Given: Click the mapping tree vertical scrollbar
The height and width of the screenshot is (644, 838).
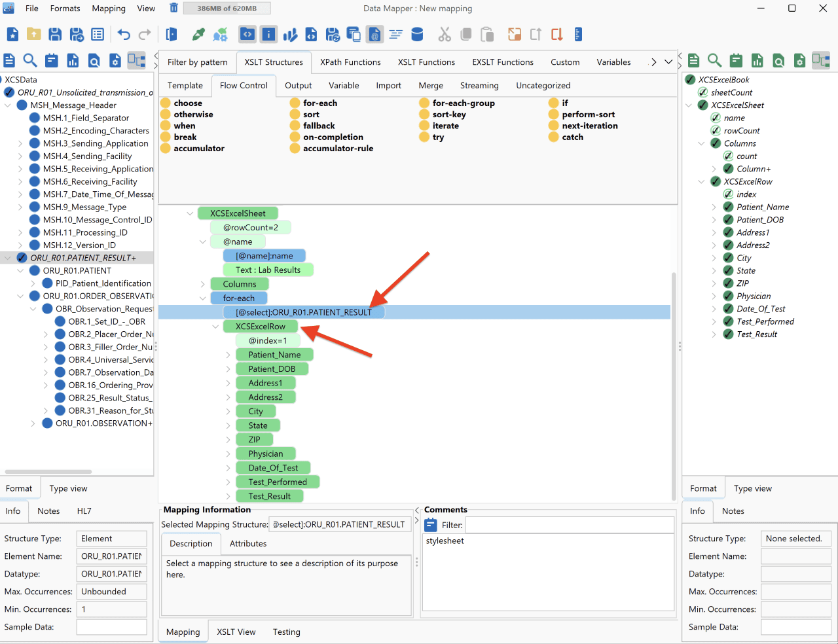Looking at the screenshot, I should click(674, 386).
